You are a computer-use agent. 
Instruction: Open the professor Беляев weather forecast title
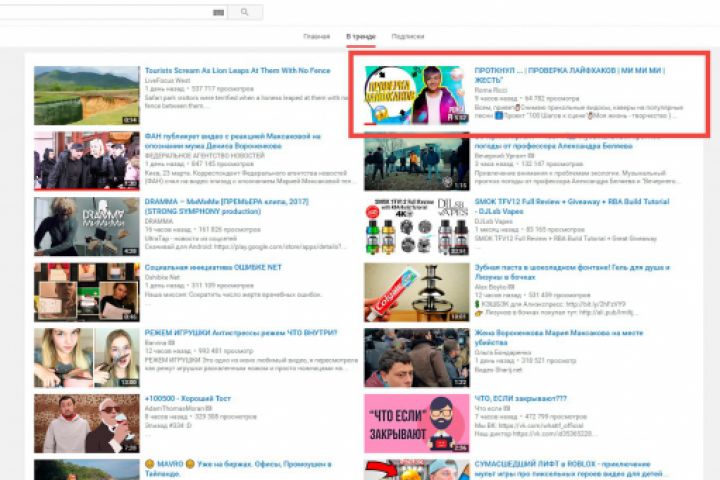(553, 146)
